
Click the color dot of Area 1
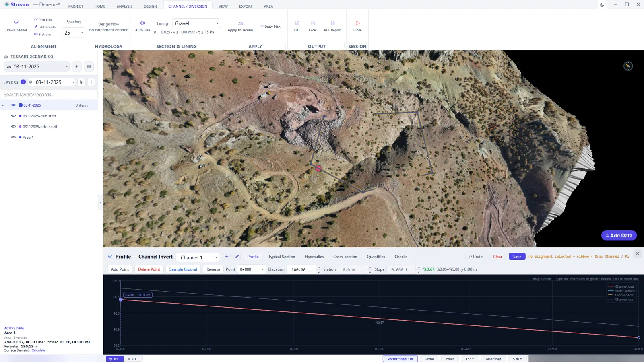[x=20, y=137]
